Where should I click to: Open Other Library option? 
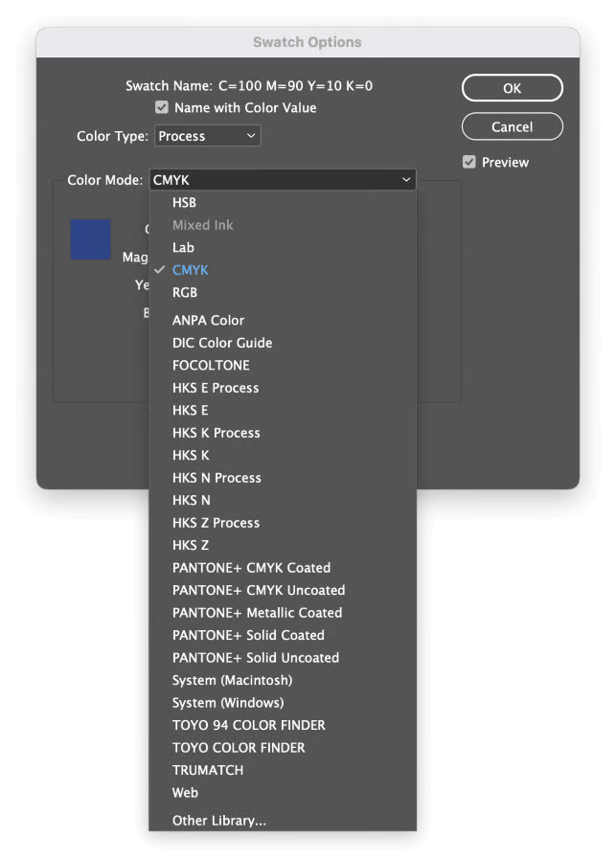pyautogui.click(x=220, y=821)
